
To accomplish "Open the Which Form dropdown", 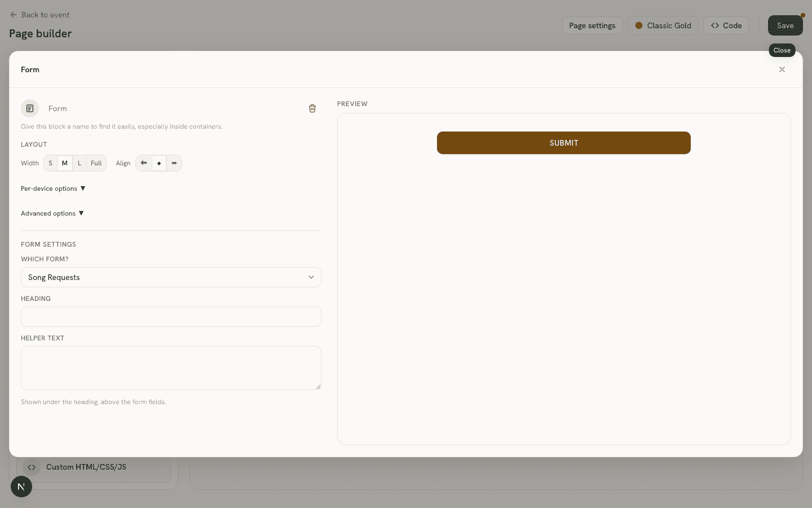I will click(x=171, y=277).
